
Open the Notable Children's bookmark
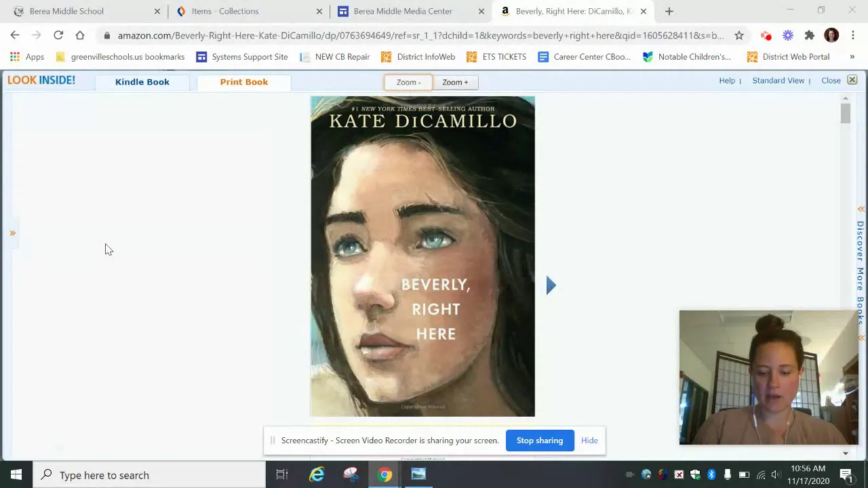click(687, 57)
